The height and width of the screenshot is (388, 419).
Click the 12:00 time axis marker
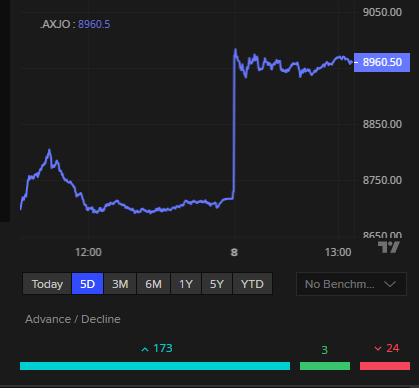coord(88,252)
